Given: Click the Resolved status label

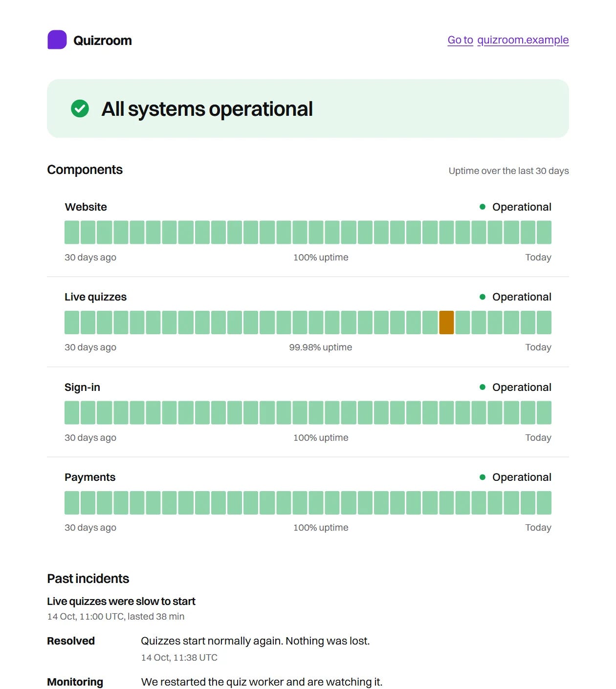Looking at the screenshot, I should 71,641.
